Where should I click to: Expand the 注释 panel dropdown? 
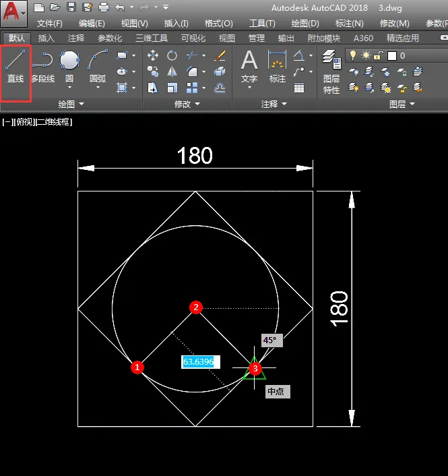coord(274,104)
